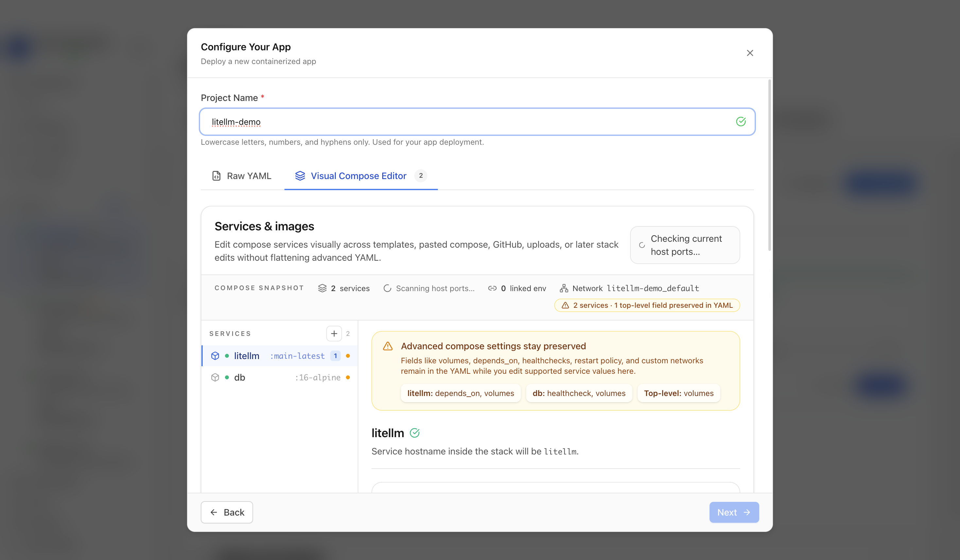Click the Advanced compose settings stay preserved heading
Viewport: 960px width, 560px height.
pyautogui.click(x=493, y=346)
